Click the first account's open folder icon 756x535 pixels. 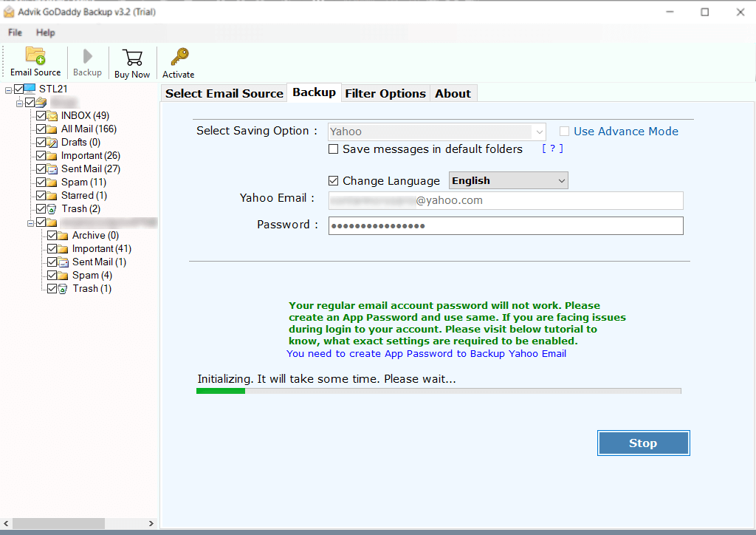(41, 102)
